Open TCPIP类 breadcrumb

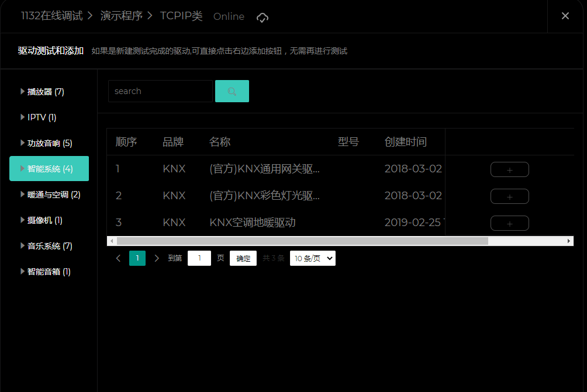point(181,16)
